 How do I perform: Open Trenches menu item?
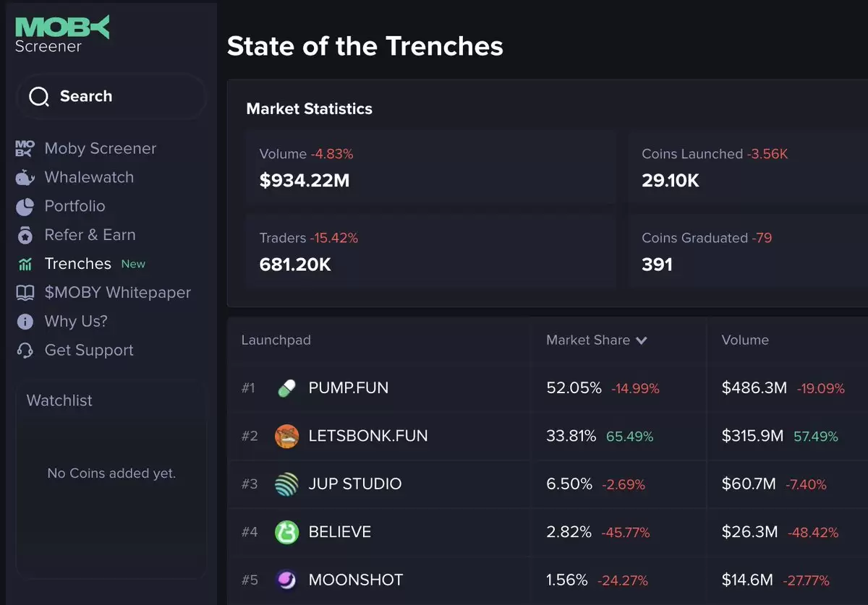(77, 264)
